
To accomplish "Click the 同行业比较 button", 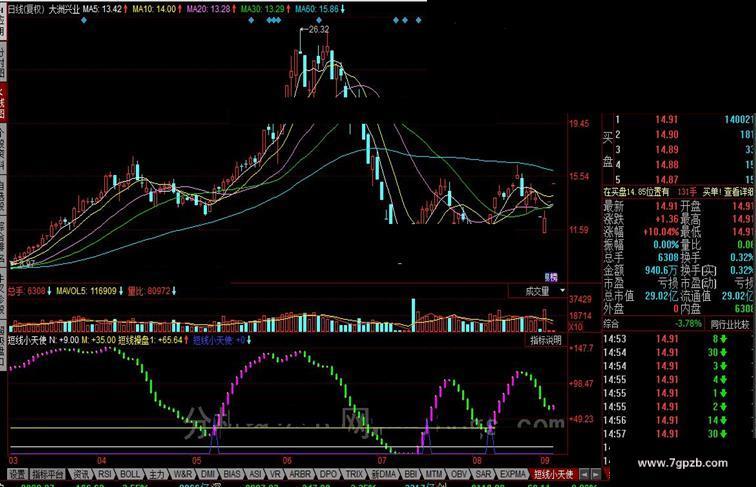I will [730, 324].
